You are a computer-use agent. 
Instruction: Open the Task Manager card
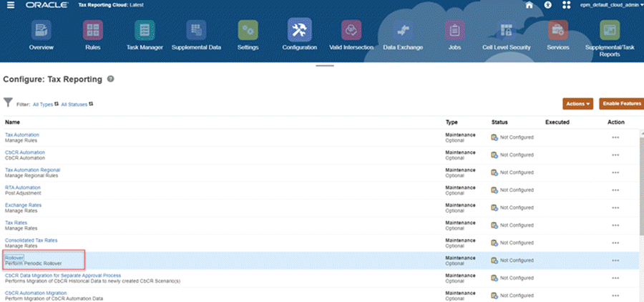(145, 36)
